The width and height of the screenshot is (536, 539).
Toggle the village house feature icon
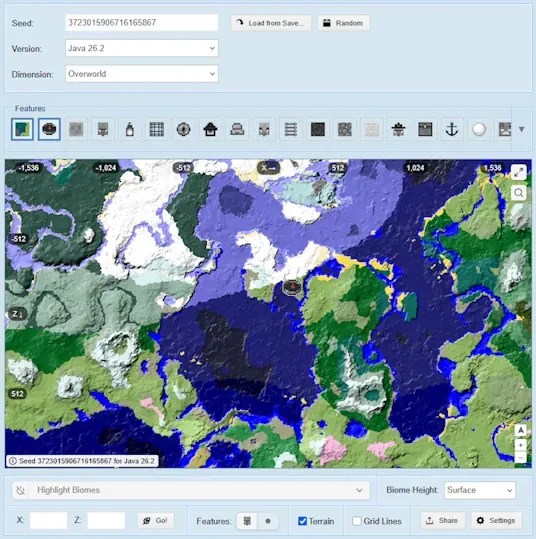point(210,130)
